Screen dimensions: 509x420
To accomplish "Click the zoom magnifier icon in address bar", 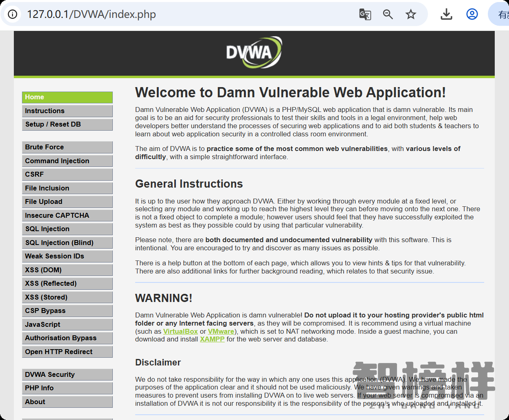I will [388, 15].
